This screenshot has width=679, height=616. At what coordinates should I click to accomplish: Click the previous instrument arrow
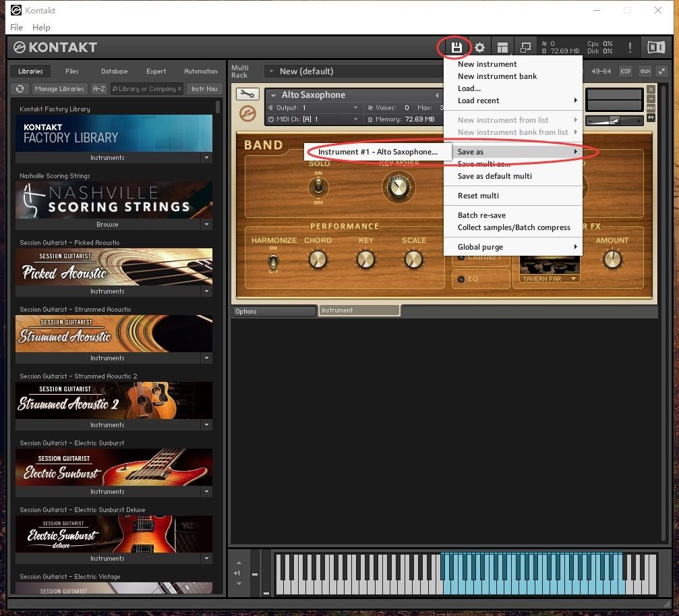pos(437,95)
